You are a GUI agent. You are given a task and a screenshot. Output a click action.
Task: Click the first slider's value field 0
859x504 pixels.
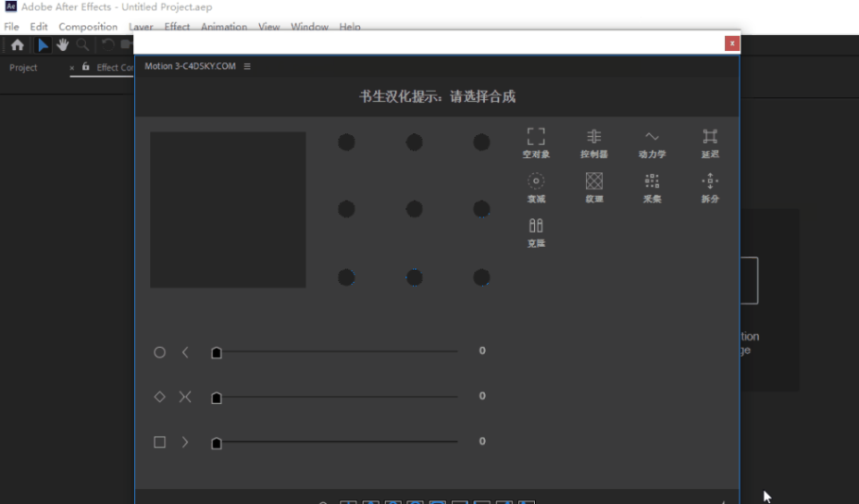coord(482,350)
